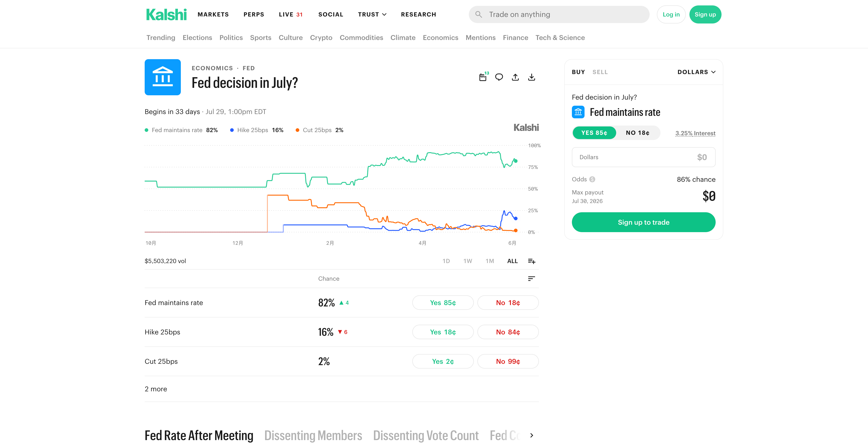Viewport: 868px width, 448px height.
Task: Open the SOCIAL menu item
Action: point(330,14)
